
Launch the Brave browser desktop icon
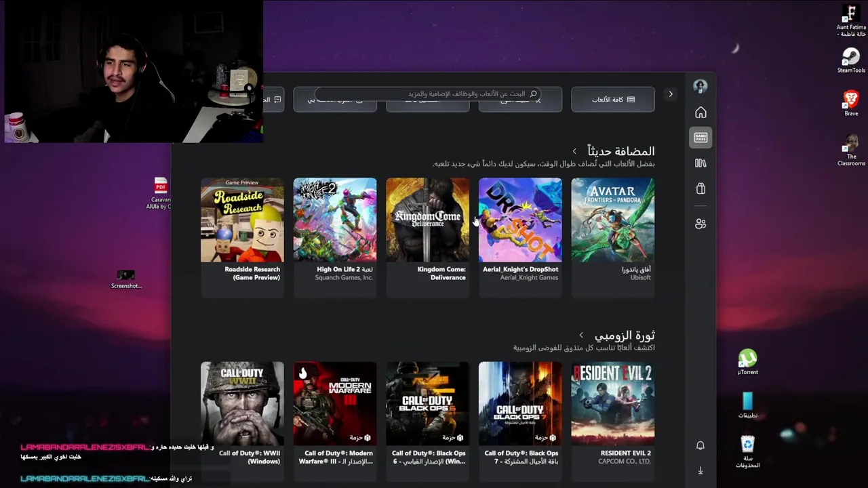click(x=850, y=104)
